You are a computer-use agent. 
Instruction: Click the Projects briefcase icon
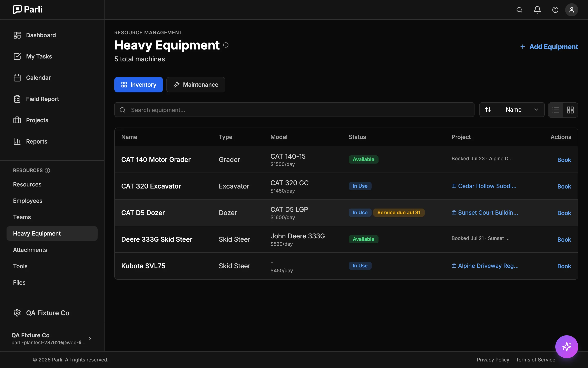(17, 120)
